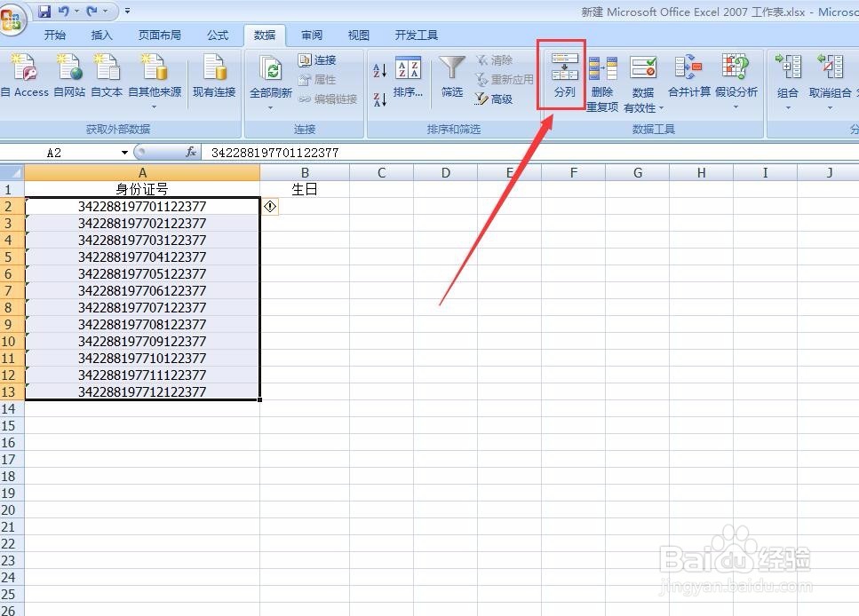Customize Quick Access Toolbar dropdown
The width and height of the screenshot is (859, 616).
pyautogui.click(x=127, y=11)
